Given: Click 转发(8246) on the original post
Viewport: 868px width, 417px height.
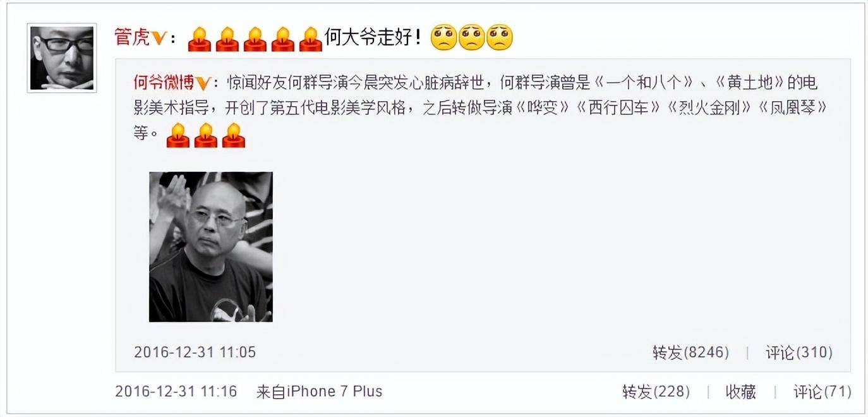Looking at the screenshot, I should (690, 352).
